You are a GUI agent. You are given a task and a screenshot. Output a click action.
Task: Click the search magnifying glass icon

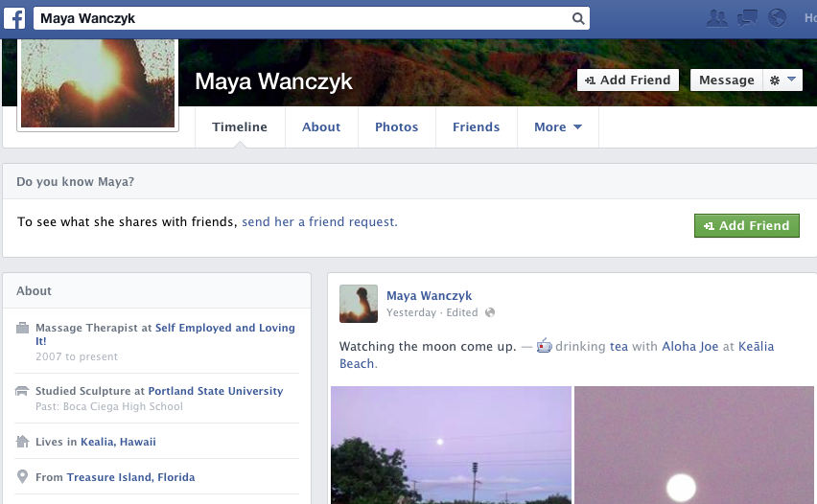[x=577, y=18]
